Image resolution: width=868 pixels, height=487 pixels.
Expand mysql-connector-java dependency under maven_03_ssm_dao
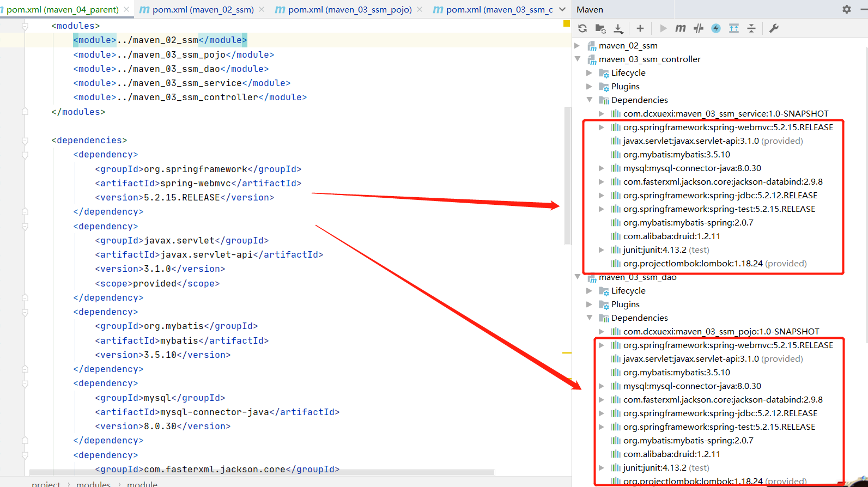pos(602,386)
